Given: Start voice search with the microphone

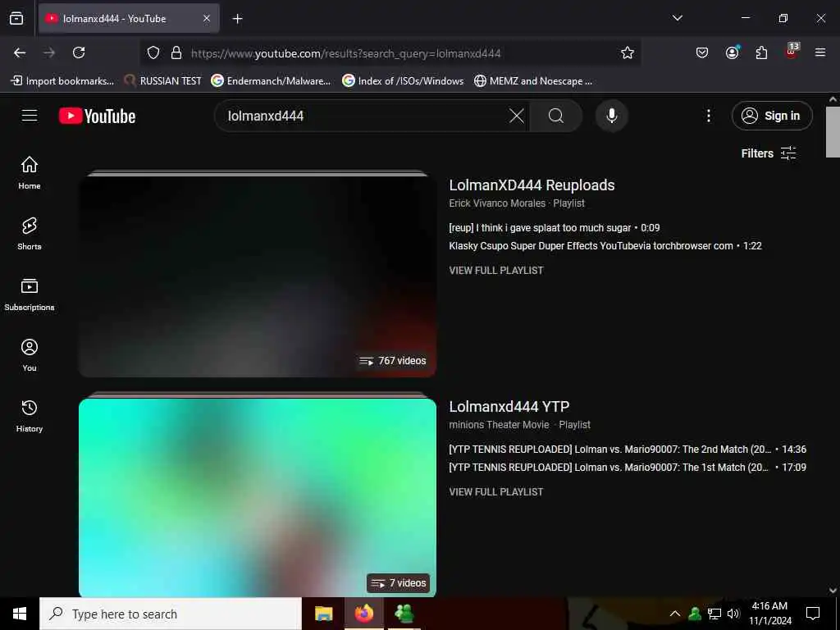Looking at the screenshot, I should pyautogui.click(x=611, y=116).
